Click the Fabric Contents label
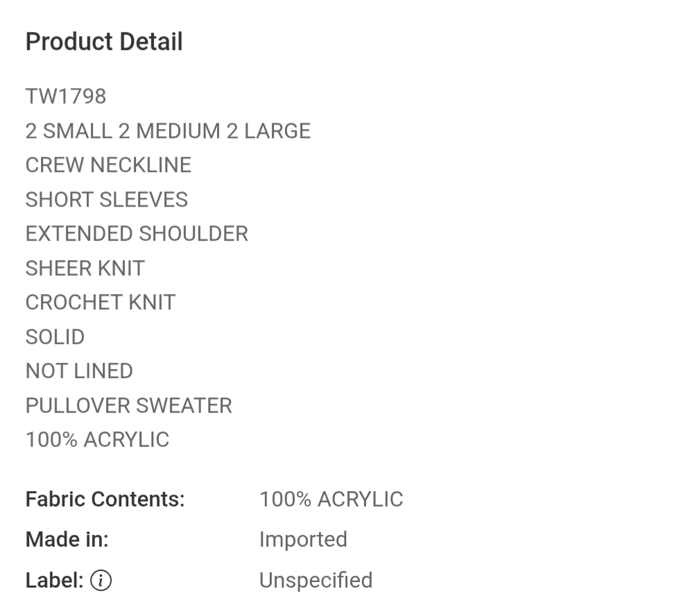The height and width of the screenshot is (616, 699). [105, 499]
